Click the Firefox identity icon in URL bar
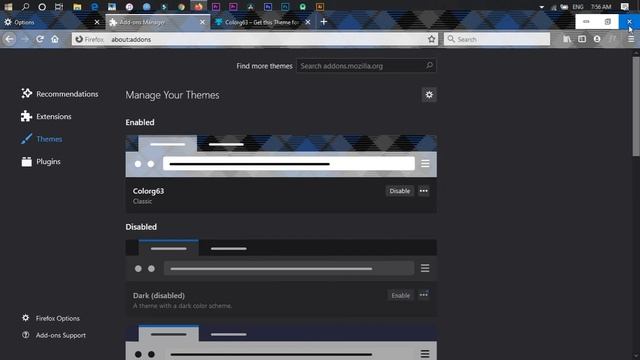 [x=79, y=39]
